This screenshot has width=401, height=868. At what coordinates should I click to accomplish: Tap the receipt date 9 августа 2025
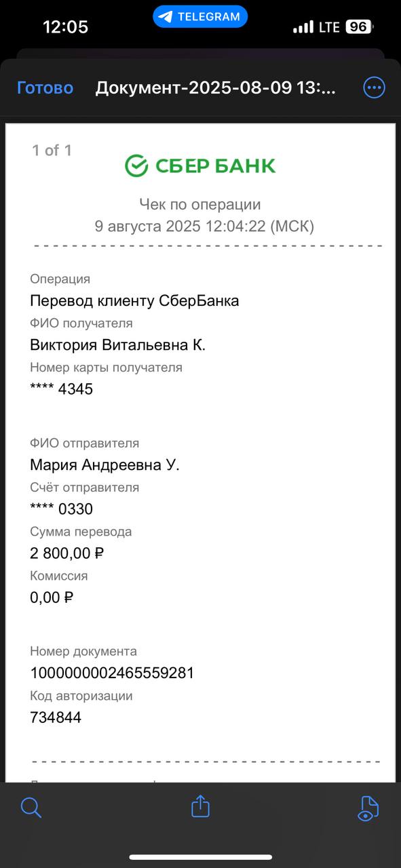pyautogui.click(x=147, y=226)
